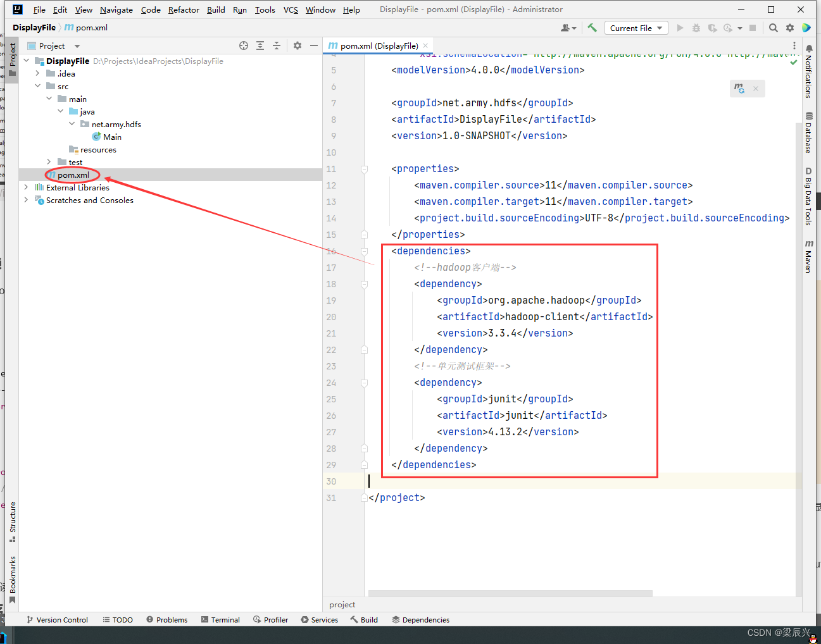The height and width of the screenshot is (644, 821).
Task: Fold the first dependency block in gutter
Action: (x=364, y=284)
